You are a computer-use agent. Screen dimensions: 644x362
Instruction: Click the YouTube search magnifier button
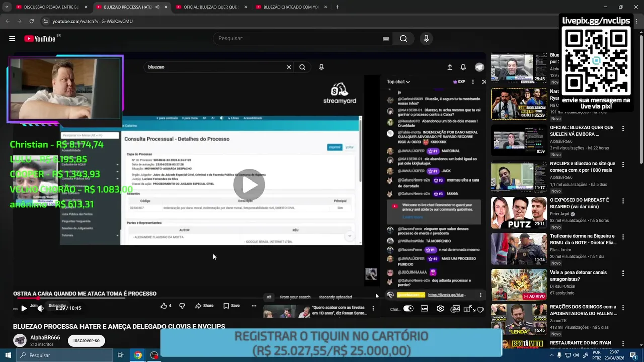(x=404, y=39)
